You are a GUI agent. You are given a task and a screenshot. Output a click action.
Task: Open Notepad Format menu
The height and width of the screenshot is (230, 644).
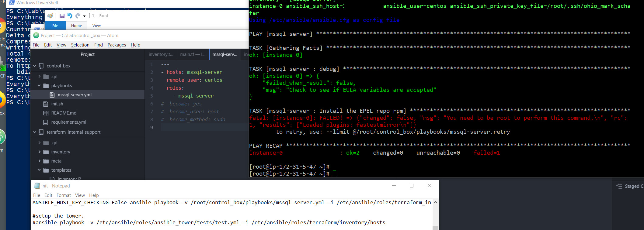(x=64, y=195)
